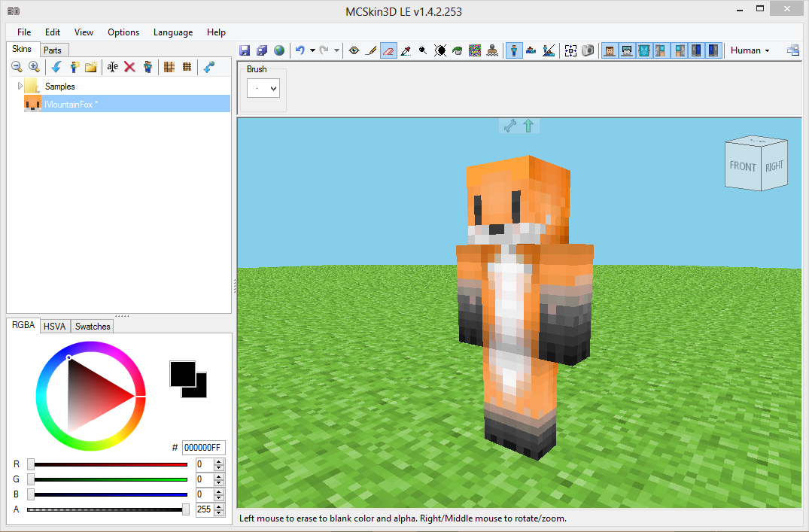The height and width of the screenshot is (532, 809).
Task: Select the Dodge/Burn tool
Action: click(x=423, y=50)
